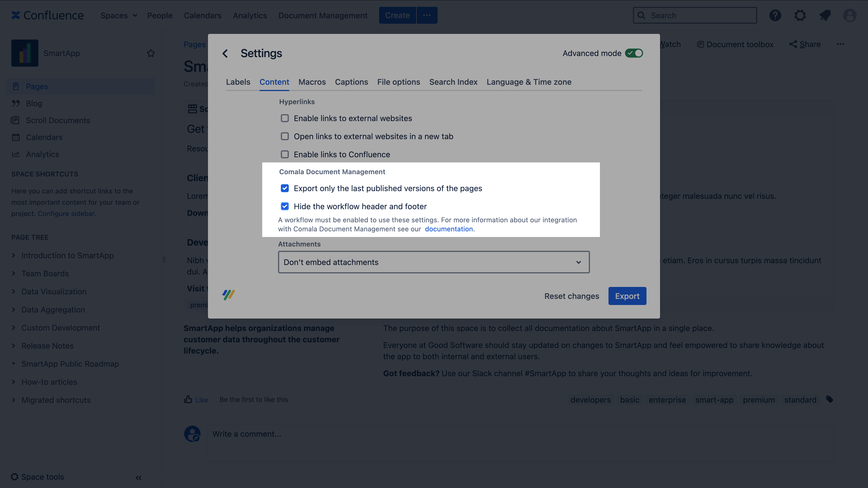Open the notifications icon in header

click(825, 16)
